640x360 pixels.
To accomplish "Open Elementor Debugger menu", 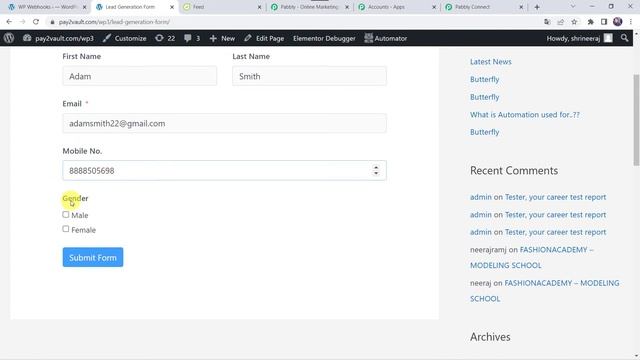I will pos(324,38).
